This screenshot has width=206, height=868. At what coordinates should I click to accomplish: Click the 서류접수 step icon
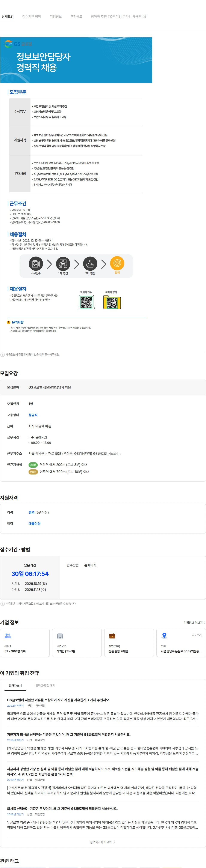click(36, 263)
